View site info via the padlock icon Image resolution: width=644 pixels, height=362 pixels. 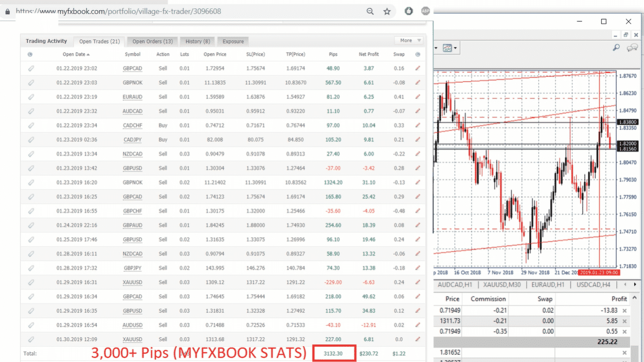pos(7,12)
